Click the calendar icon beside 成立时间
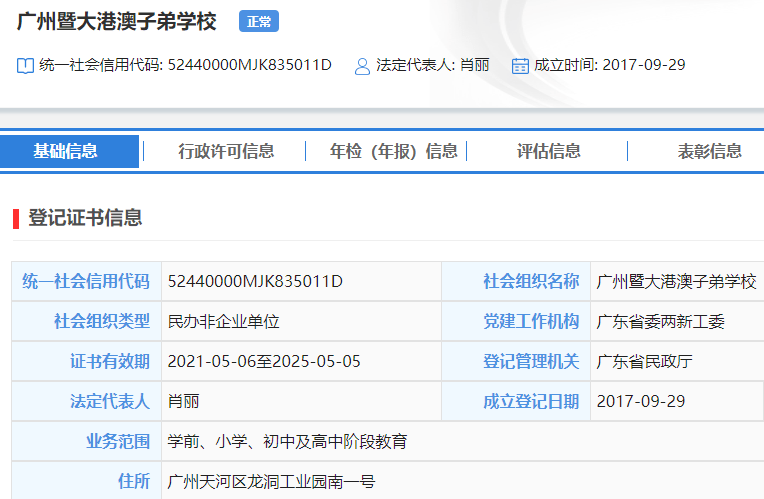The height and width of the screenshot is (499, 764). [x=520, y=65]
